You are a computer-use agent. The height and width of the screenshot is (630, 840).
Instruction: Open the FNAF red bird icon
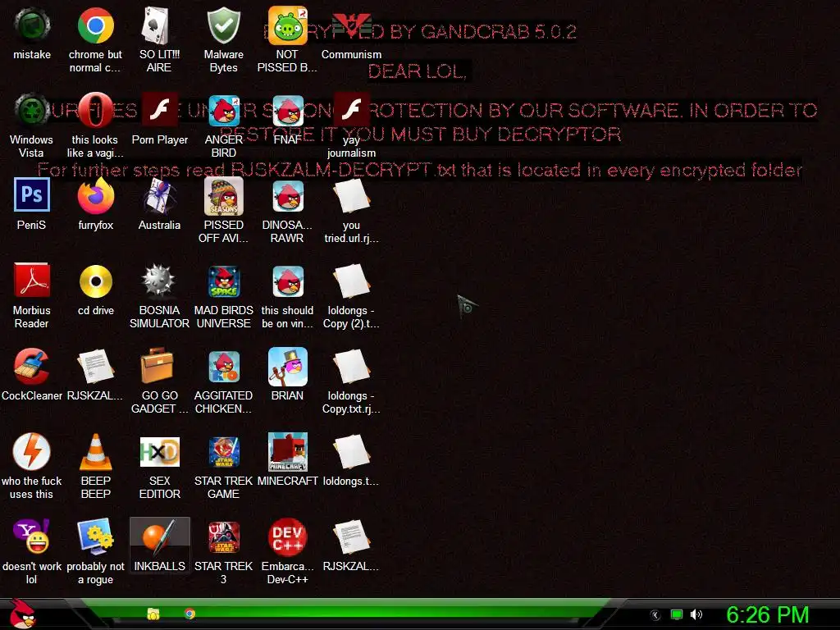click(287, 111)
